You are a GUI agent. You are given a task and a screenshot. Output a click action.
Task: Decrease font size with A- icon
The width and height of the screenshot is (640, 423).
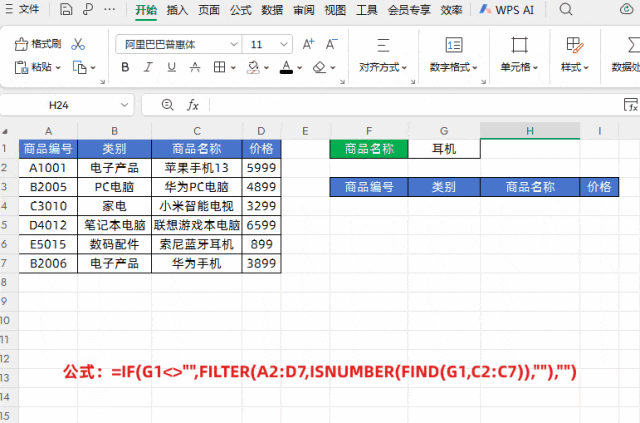[x=331, y=44]
